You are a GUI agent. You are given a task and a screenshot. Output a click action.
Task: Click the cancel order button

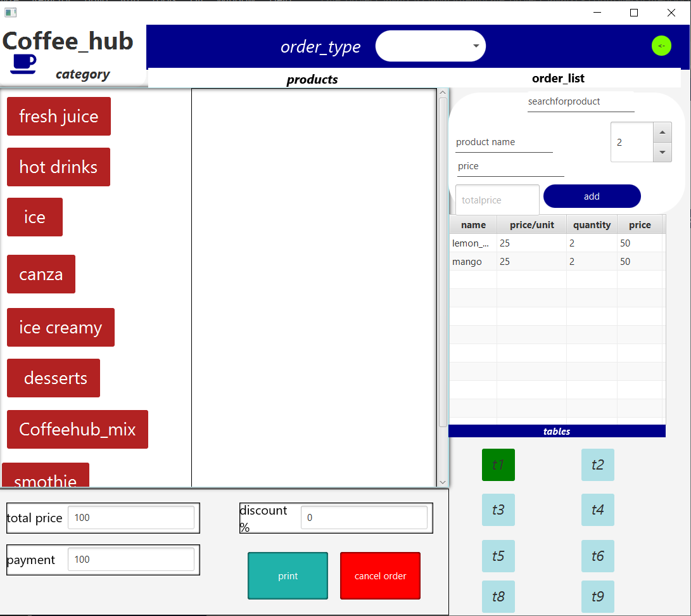380,576
